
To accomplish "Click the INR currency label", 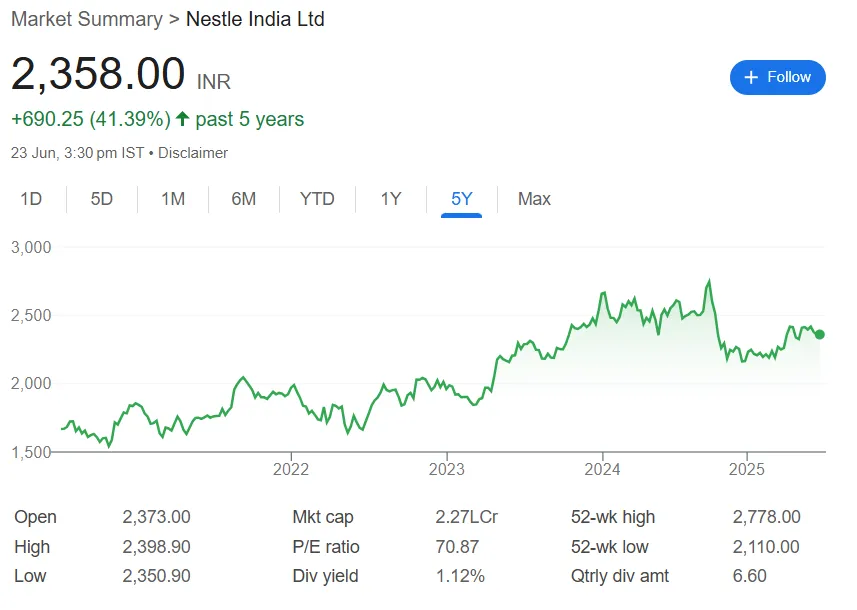I will pyautogui.click(x=214, y=82).
